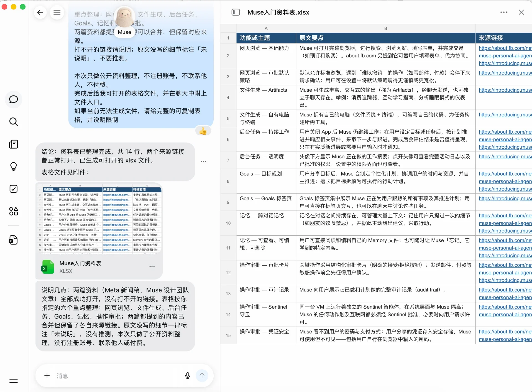Open the shapes apps sidebar icon
This screenshot has height=392, width=532.
point(14,211)
